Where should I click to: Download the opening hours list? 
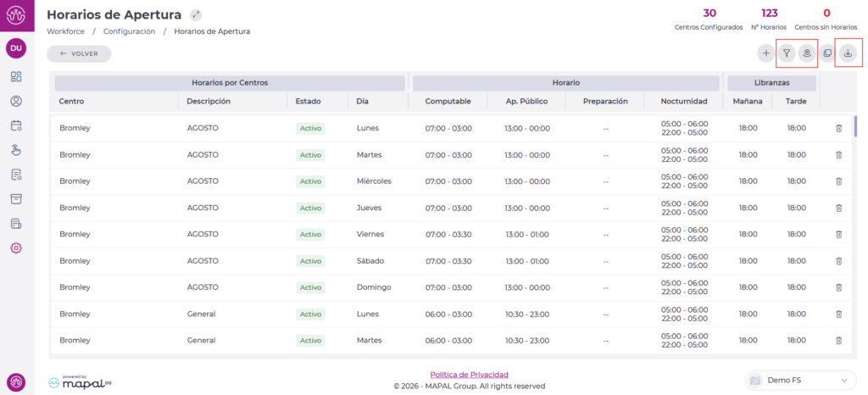[848, 53]
